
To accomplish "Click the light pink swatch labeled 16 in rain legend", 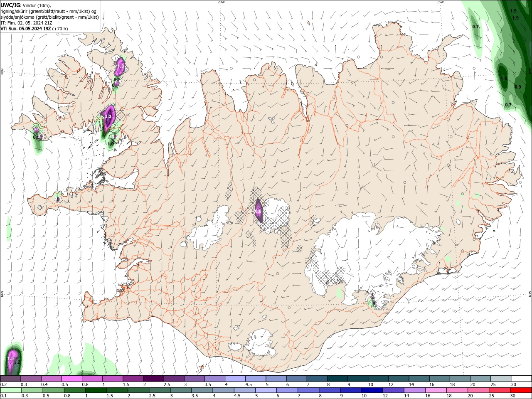I will tap(436, 390).
